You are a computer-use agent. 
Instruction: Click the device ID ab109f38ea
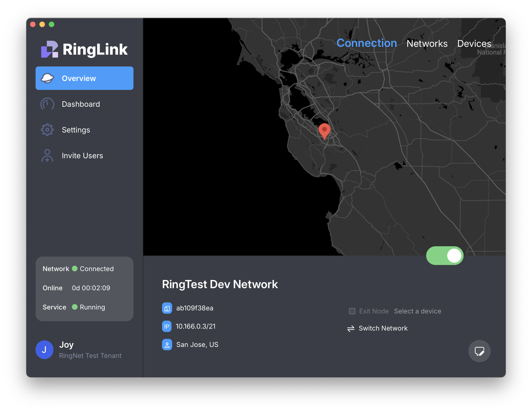195,308
